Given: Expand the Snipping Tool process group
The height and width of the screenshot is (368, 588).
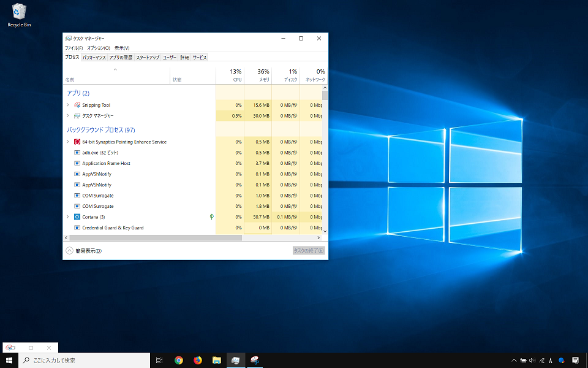Looking at the screenshot, I should [68, 105].
